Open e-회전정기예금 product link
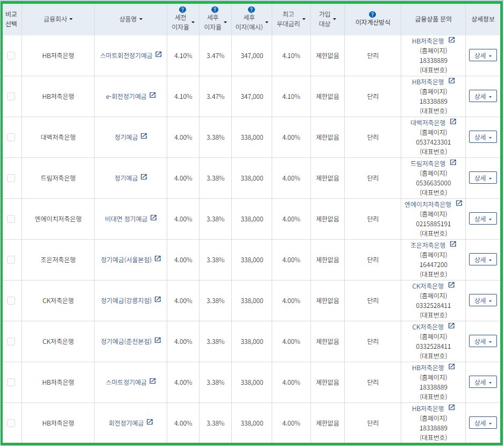The width and height of the screenshot is (504, 446). pos(126,96)
